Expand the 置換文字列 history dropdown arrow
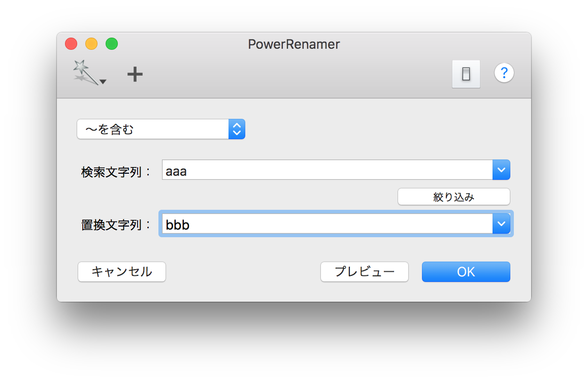The height and width of the screenshot is (383, 588). click(501, 224)
